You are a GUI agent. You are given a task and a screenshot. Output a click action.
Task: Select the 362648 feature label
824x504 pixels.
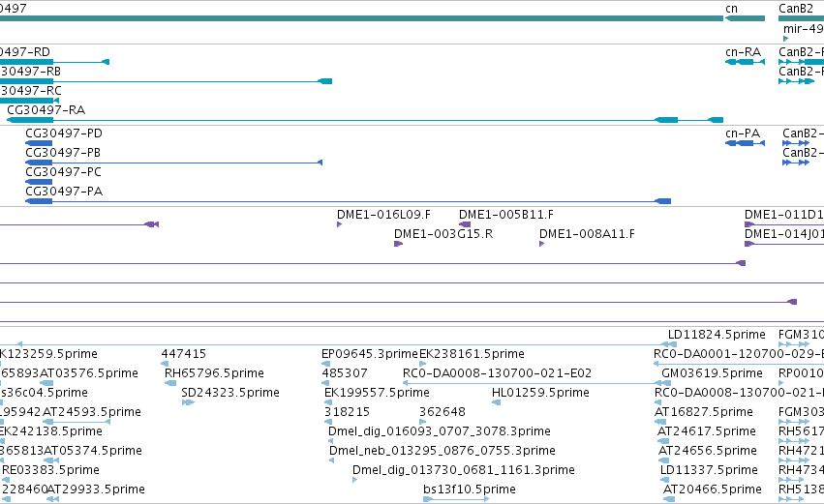(x=443, y=413)
